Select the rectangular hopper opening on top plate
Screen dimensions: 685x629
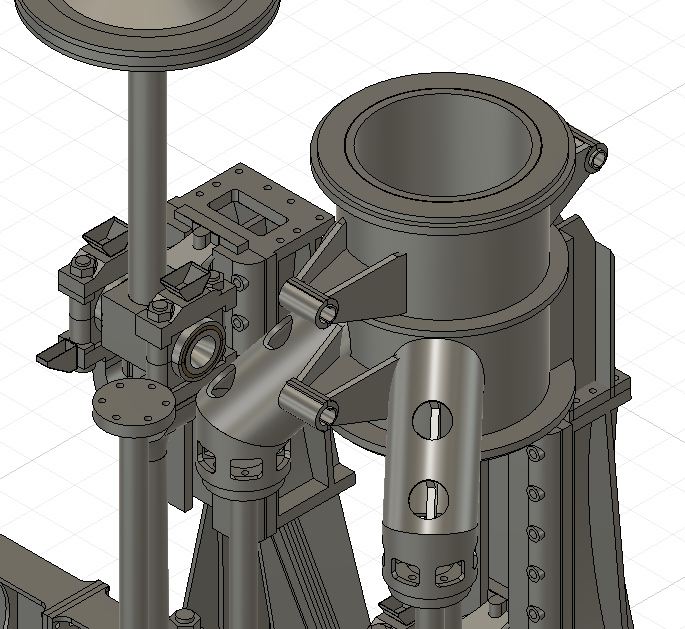coord(247,211)
